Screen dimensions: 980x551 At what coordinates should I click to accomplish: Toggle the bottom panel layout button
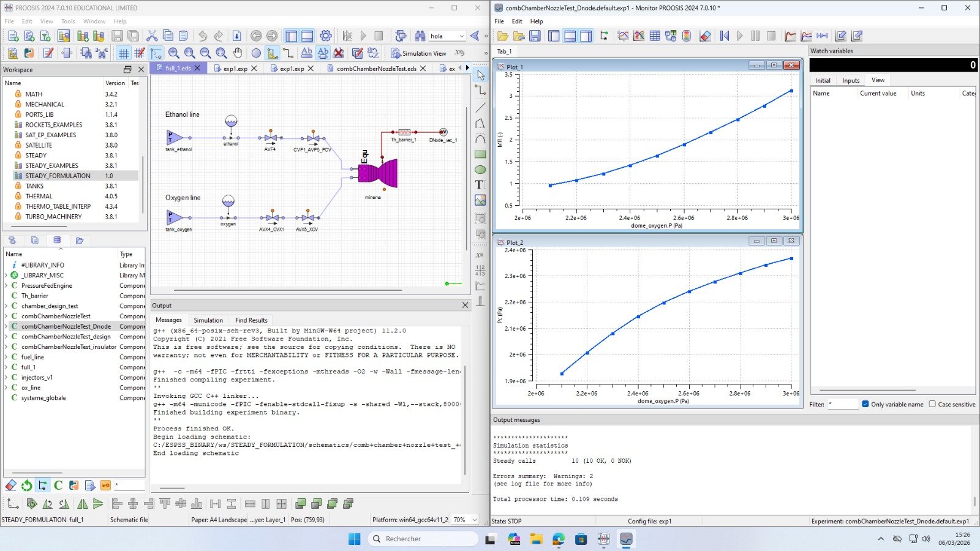click(x=307, y=36)
